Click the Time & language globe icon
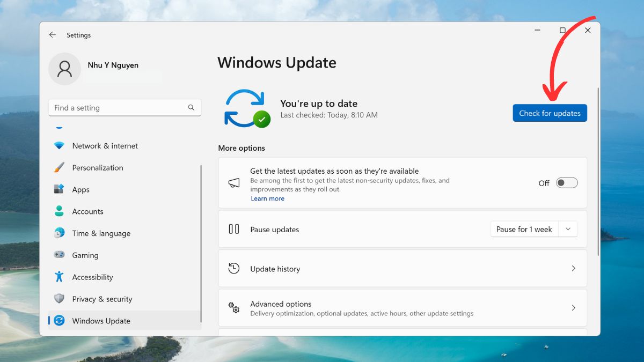The width and height of the screenshot is (644, 362). (x=59, y=233)
